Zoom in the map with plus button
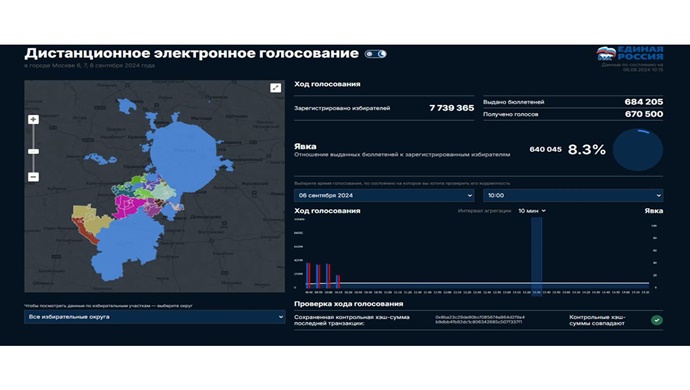This screenshot has width=690, height=390. point(33,119)
